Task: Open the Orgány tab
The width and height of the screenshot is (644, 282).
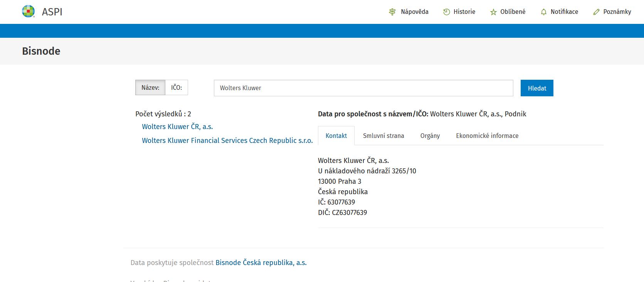Action: pos(430,136)
